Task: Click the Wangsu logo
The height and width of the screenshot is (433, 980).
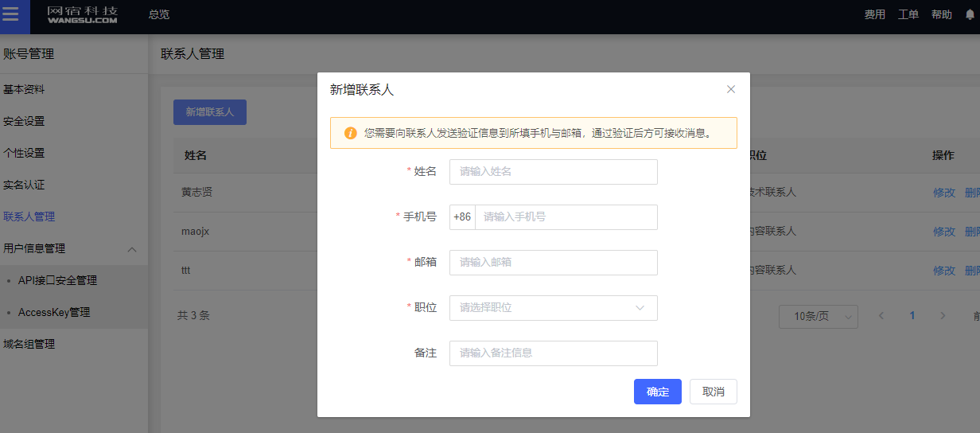Action: [83, 14]
